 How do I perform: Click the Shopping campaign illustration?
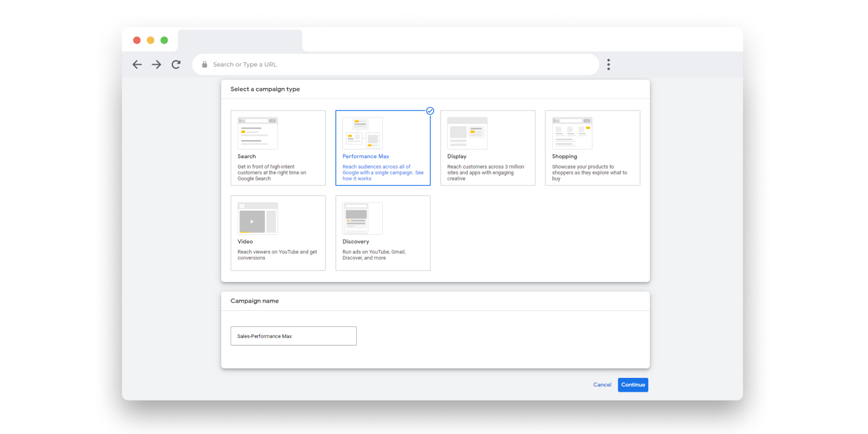(572, 133)
